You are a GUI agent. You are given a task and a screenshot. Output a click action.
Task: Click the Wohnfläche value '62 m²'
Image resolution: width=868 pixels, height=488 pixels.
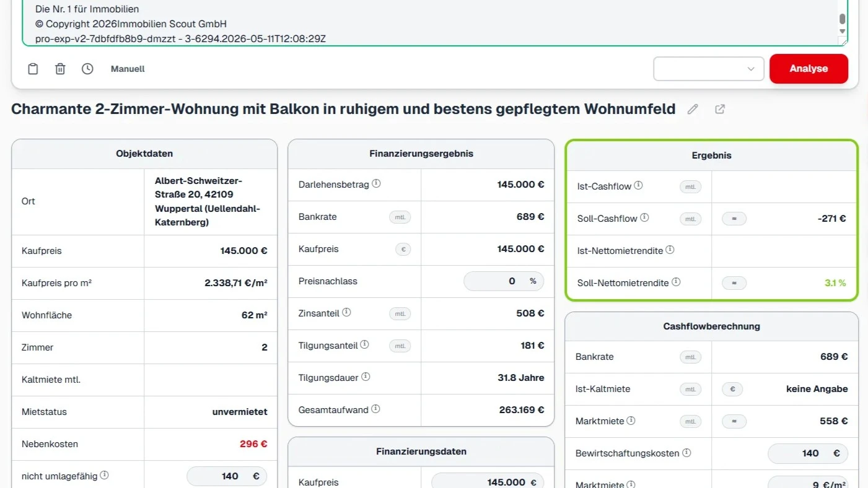(255, 315)
